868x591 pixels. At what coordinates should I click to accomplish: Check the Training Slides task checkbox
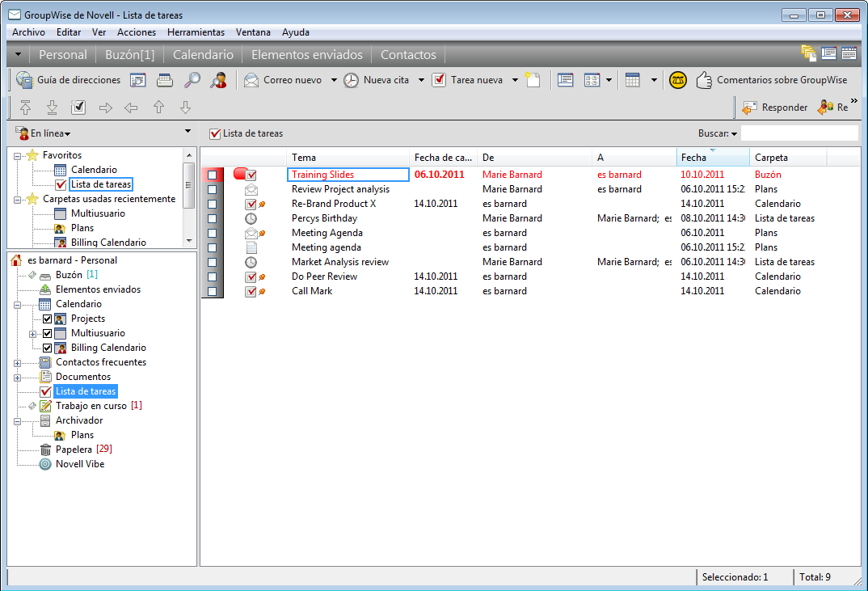[x=212, y=175]
